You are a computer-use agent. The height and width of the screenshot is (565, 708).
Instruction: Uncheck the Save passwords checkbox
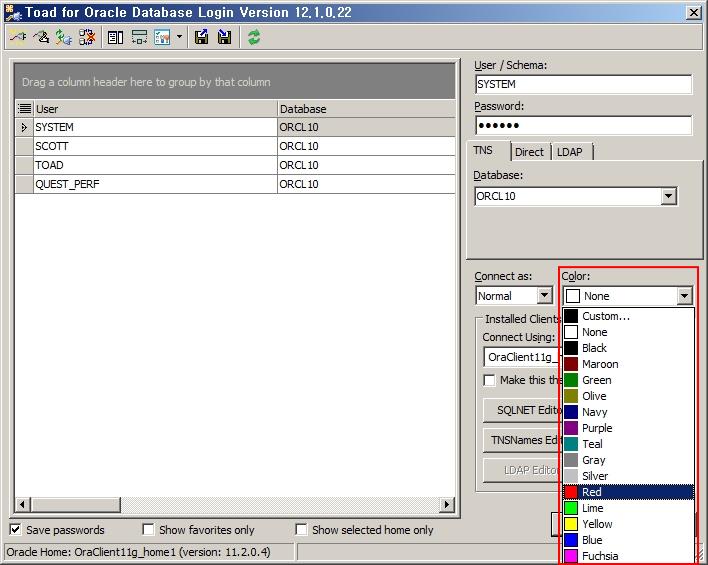[x=16, y=530]
